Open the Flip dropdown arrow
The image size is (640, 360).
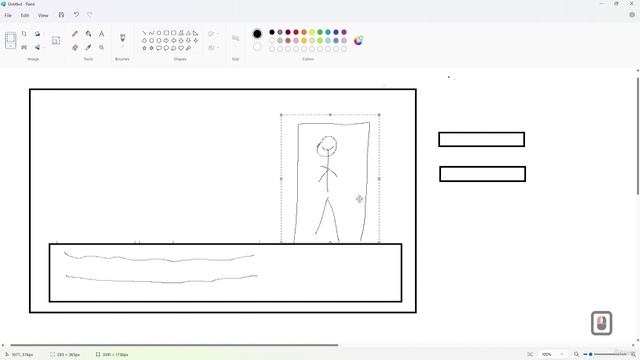[x=43, y=47]
